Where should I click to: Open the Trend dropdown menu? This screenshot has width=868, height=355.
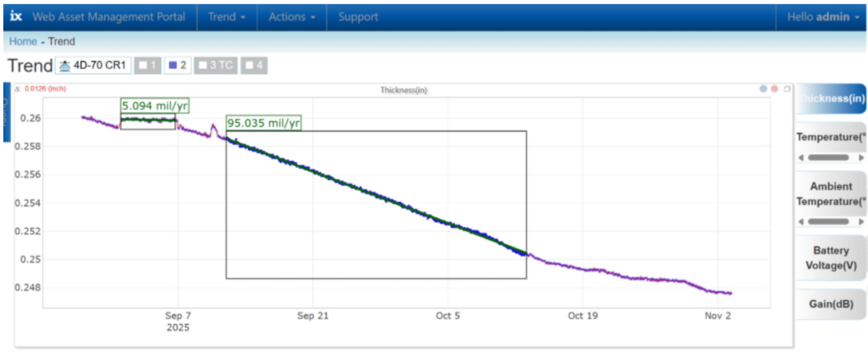tap(226, 17)
